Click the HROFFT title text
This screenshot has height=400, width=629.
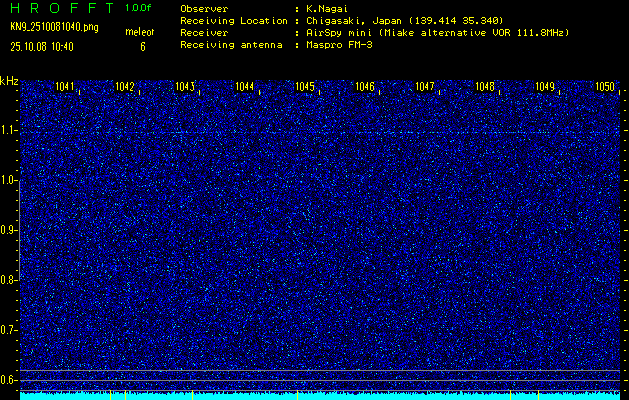[x=61, y=8]
